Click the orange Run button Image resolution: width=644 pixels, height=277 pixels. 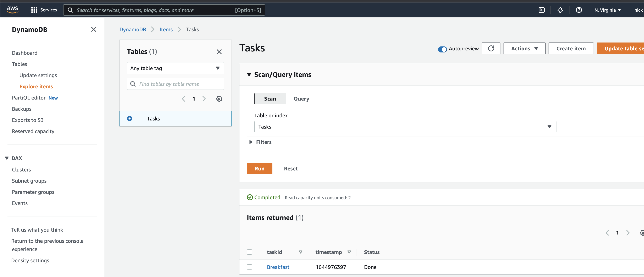tap(259, 169)
